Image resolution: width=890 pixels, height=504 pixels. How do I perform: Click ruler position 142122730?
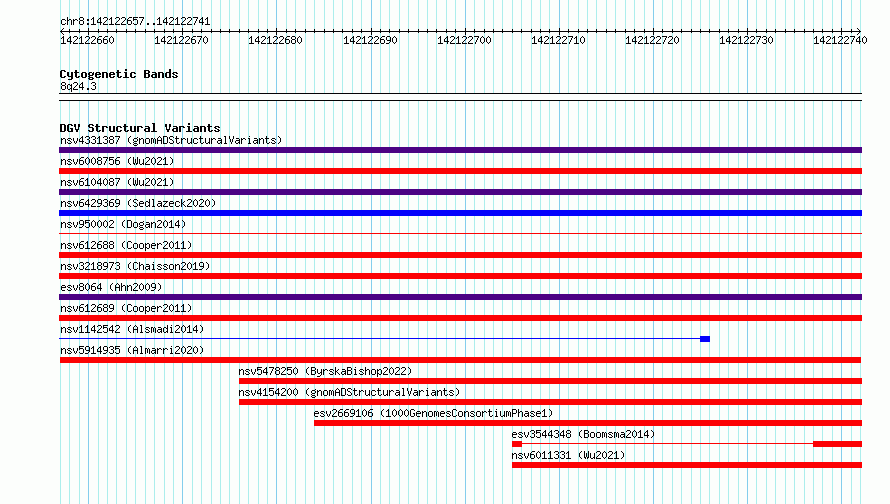pos(746,40)
